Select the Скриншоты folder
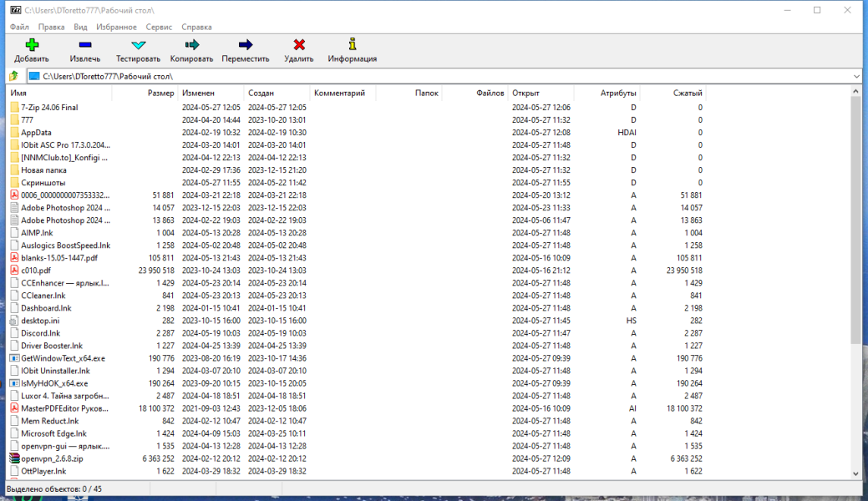 coord(43,183)
